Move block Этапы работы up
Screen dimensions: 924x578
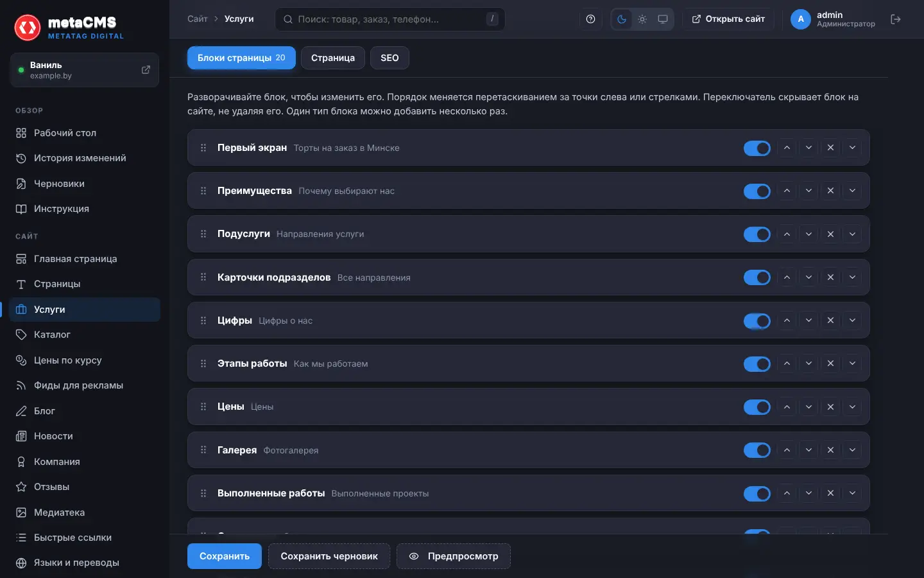(x=787, y=363)
